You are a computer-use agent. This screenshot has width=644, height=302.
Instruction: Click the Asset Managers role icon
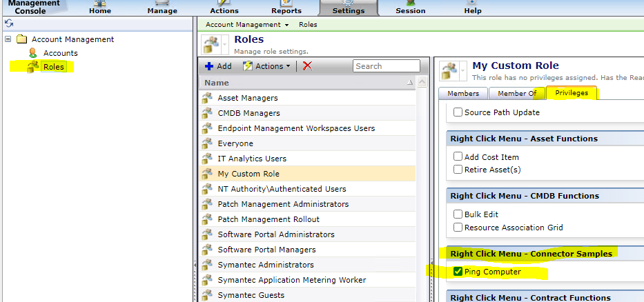[207, 98]
